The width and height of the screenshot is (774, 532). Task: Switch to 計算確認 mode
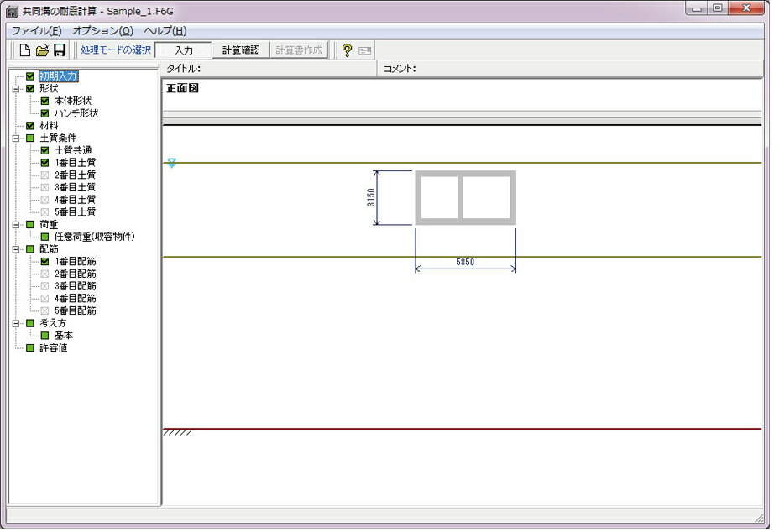click(241, 50)
